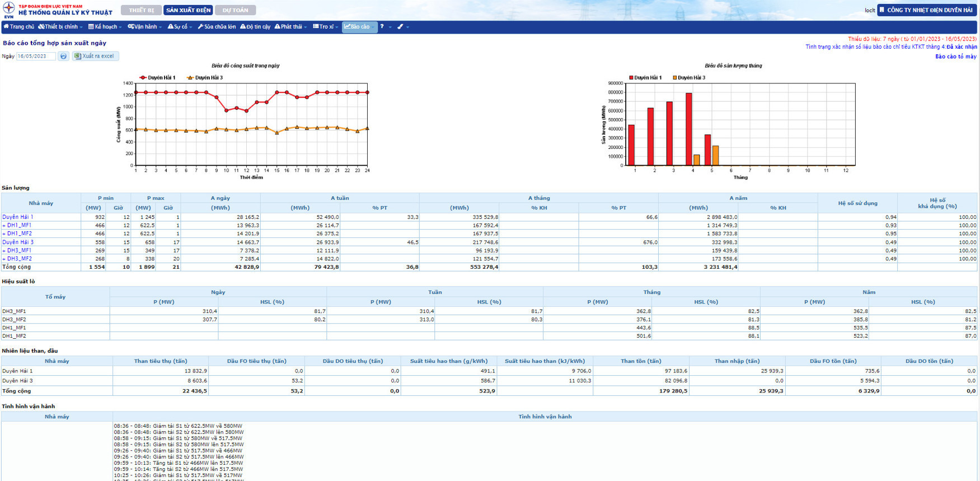Expand the Thiết bị chính dropdown menu
Viewport: 980px width, 481px height.
(60, 27)
